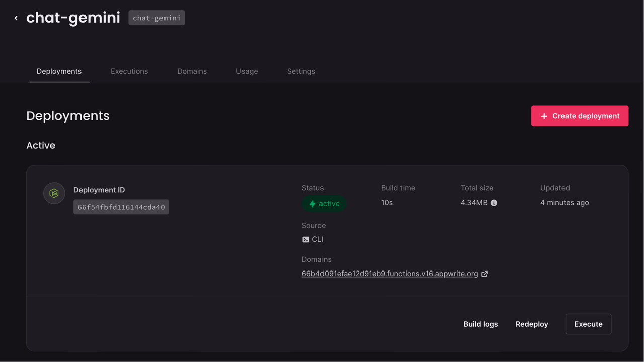The width and height of the screenshot is (644, 362).
Task: Click the chat-gemini page title
Action: (x=73, y=18)
